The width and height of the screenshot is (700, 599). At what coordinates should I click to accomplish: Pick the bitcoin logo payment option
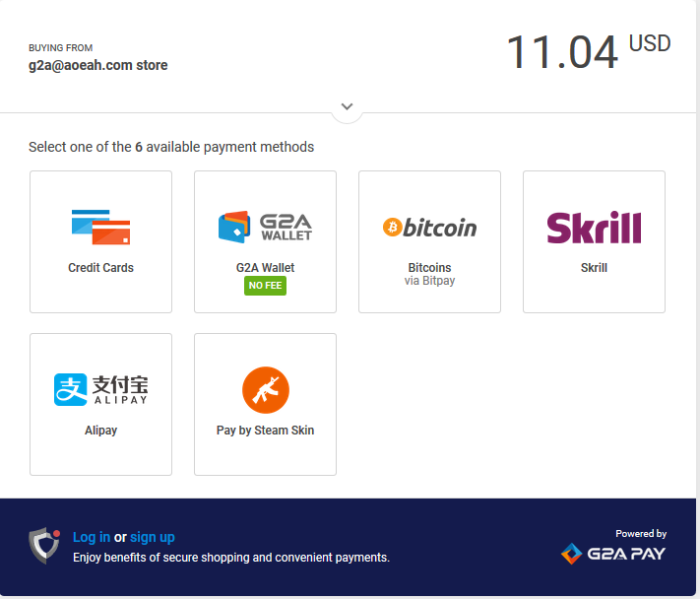coord(429,228)
